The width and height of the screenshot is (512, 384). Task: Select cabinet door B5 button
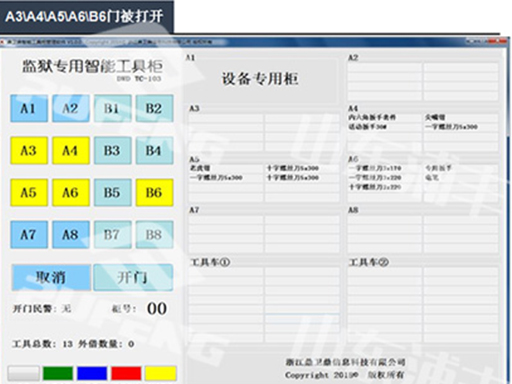pos(112,192)
